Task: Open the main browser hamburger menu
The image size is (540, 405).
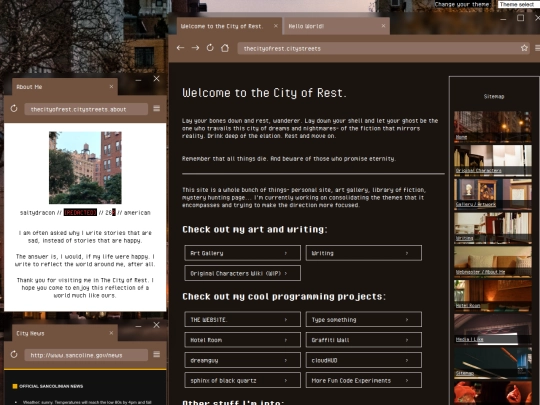Action: click(x=537, y=48)
